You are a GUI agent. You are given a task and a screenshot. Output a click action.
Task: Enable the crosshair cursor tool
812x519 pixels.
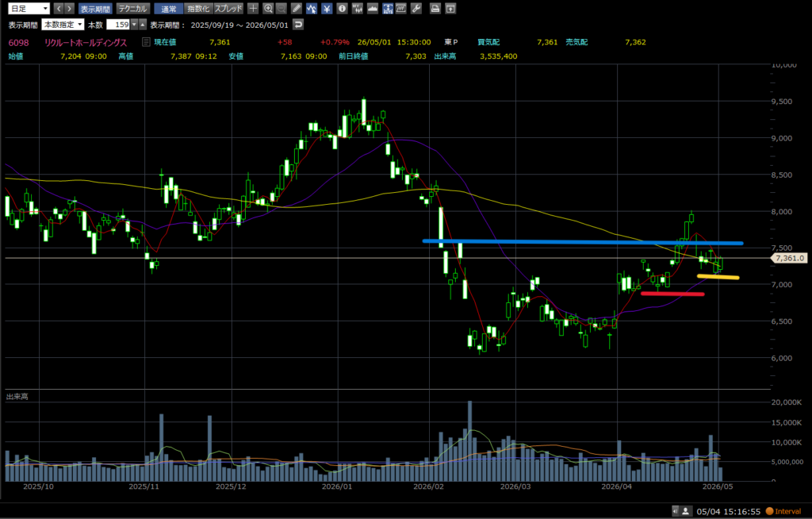(x=253, y=8)
